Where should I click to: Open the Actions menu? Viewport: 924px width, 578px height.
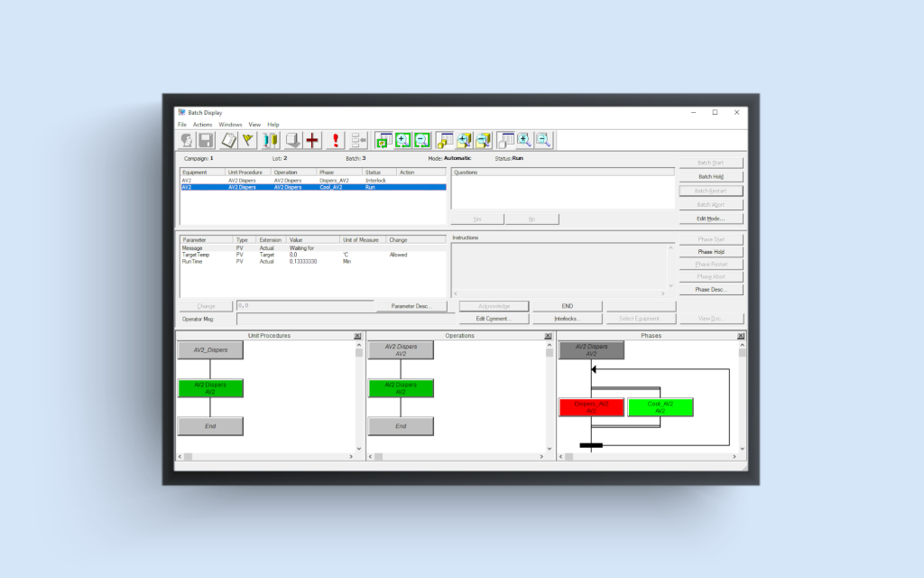point(202,124)
